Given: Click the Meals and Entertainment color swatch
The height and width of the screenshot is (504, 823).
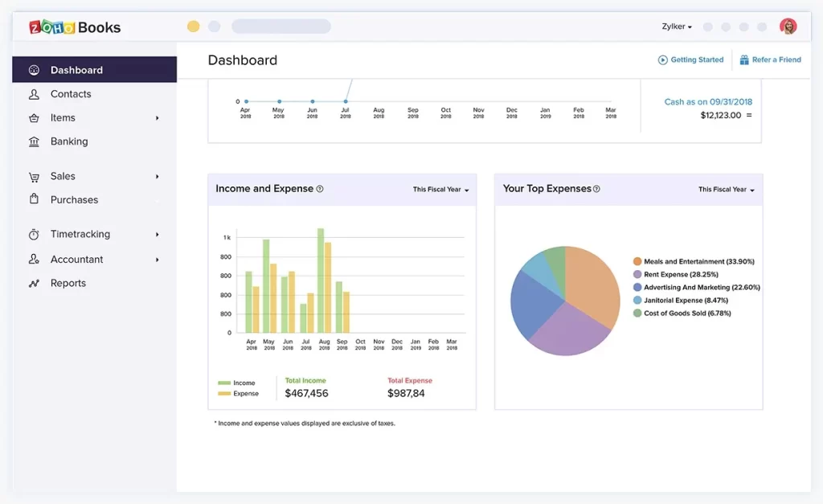Looking at the screenshot, I should pos(637,261).
